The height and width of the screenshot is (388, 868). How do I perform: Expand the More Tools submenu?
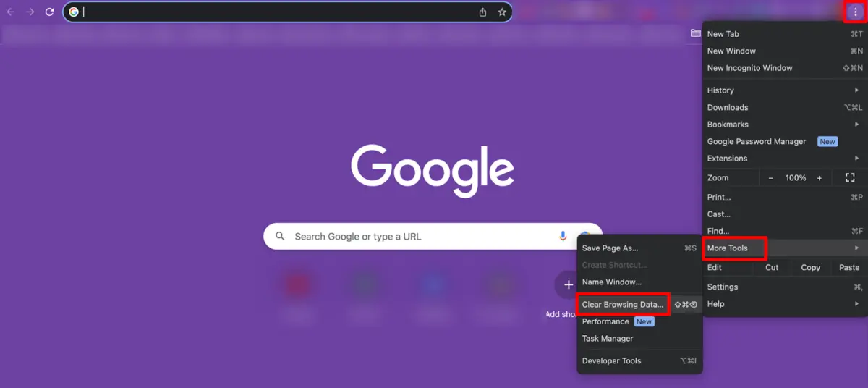pos(785,248)
